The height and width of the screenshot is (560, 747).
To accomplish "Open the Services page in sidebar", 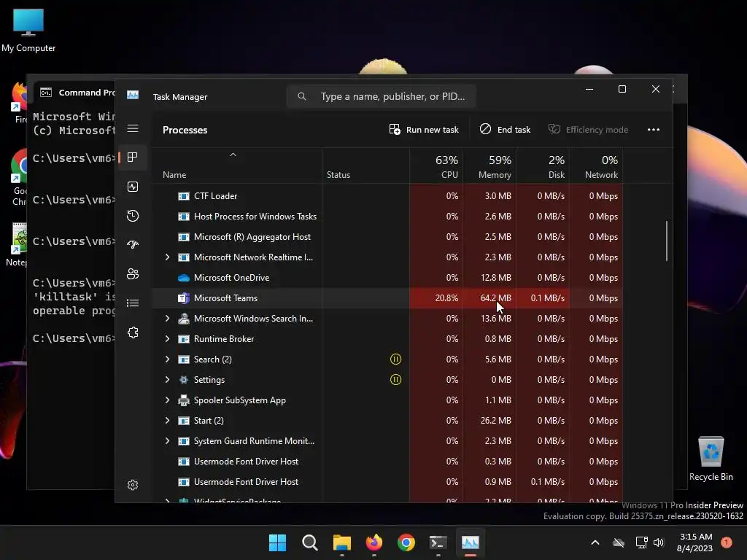I will pos(133,332).
